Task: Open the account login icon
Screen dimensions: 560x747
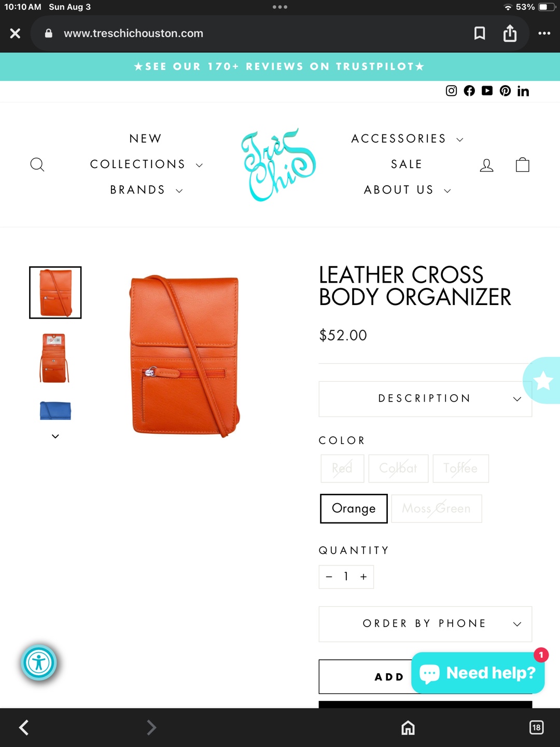Action: click(x=486, y=165)
